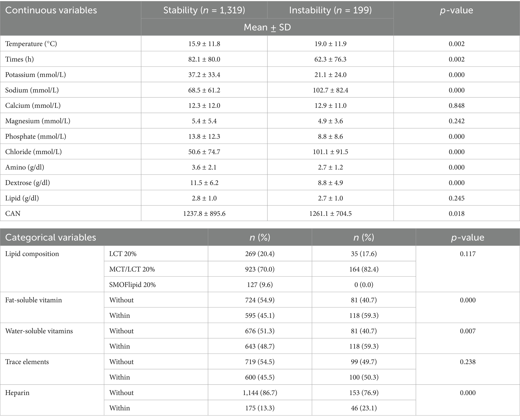Select the "Instability (n = 199)" column header
Viewport: 520px width, 420px height.
pos(330,10)
